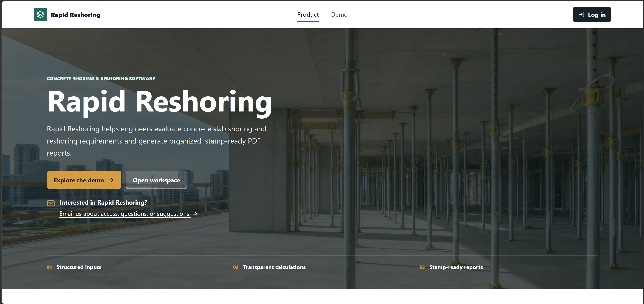The width and height of the screenshot is (644, 304).
Task: Click the 02 step number
Action: (235, 267)
